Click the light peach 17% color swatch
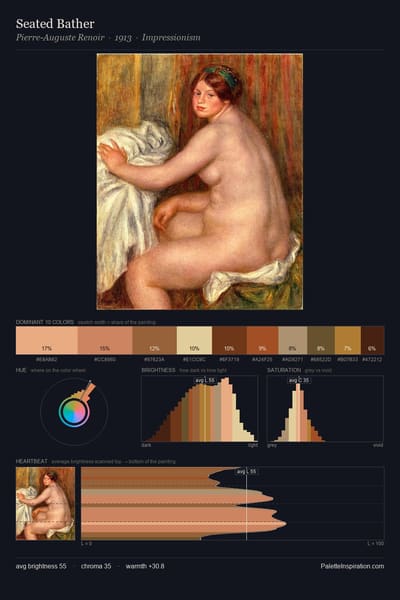This screenshot has height=600, width=400. (x=47, y=340)
